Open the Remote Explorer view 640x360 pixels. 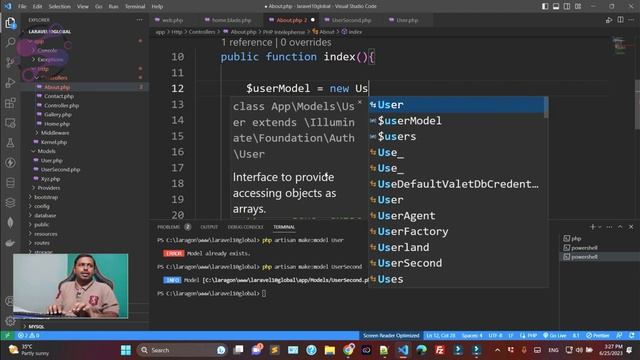coord(10,122)
